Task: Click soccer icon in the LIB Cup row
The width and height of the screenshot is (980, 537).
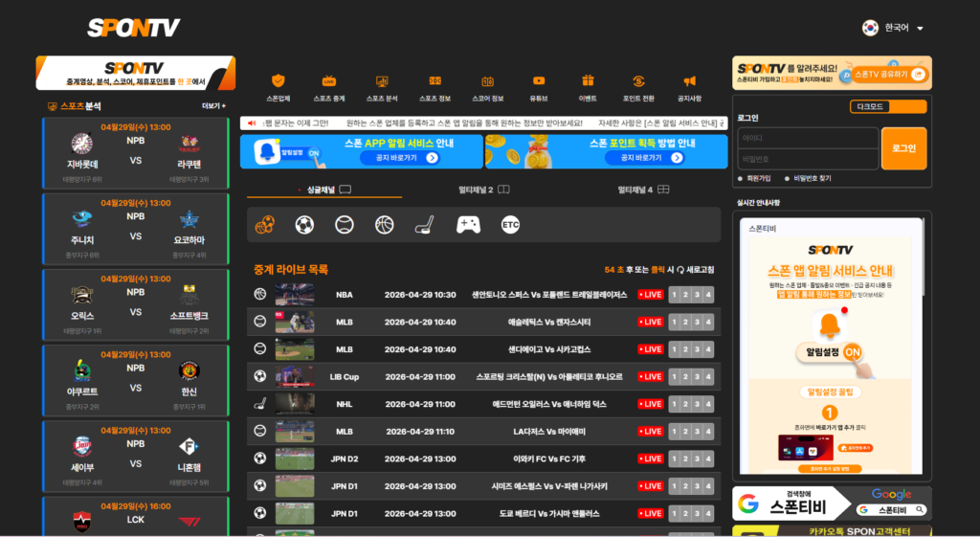Action: 260,376
